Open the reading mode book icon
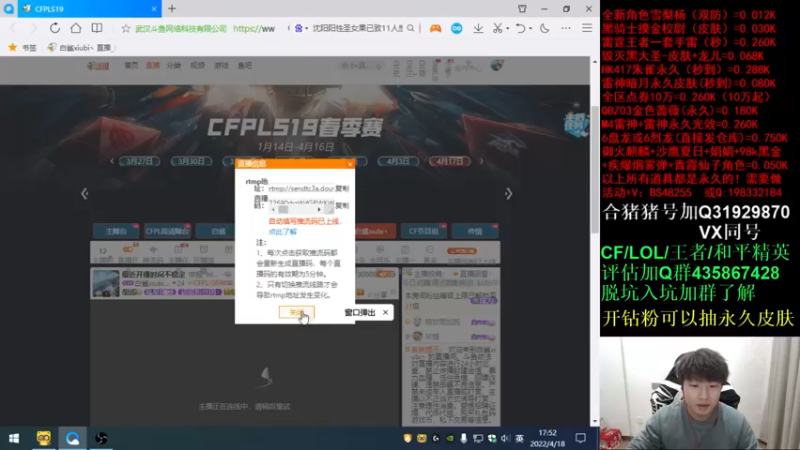 click(97, 28)
